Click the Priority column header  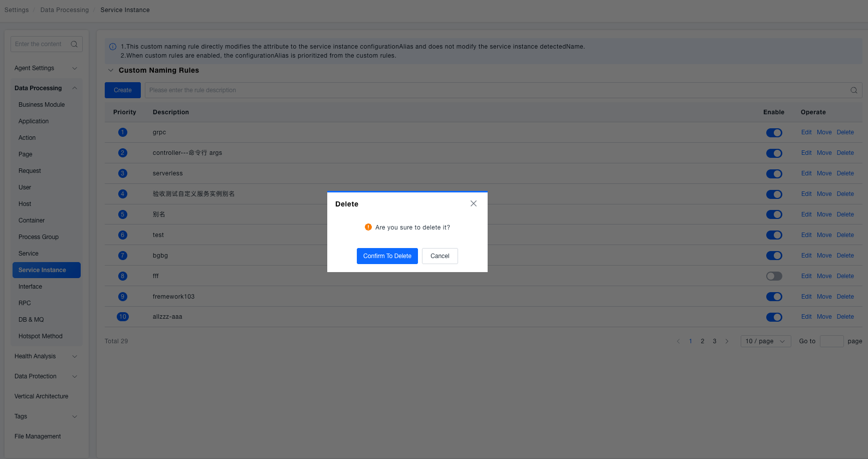pyautogui.click(x=125, y=112)
